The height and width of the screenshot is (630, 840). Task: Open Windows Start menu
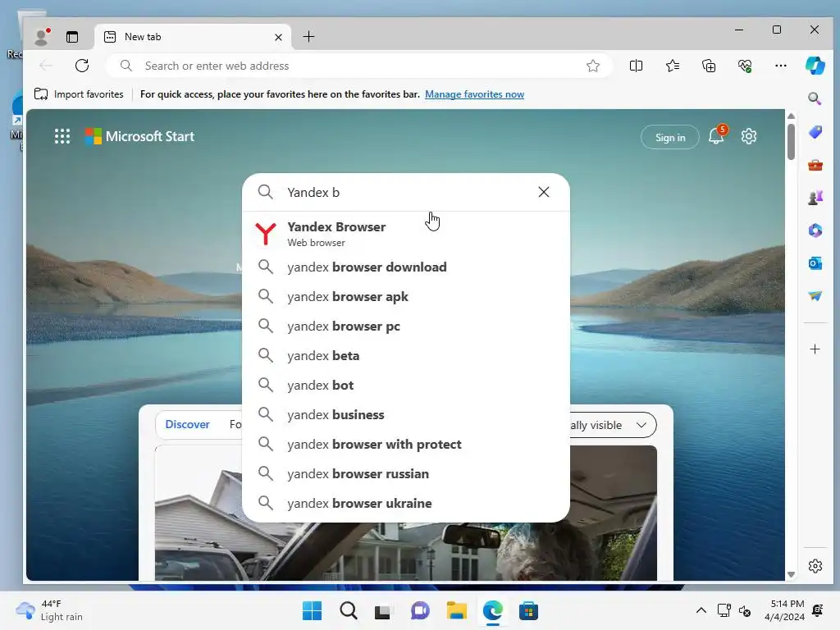(x=312, y=610)
